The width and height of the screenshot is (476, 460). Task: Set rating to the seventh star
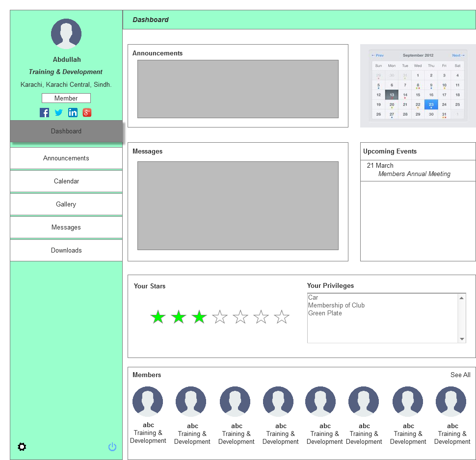click(x=281, y=317)
